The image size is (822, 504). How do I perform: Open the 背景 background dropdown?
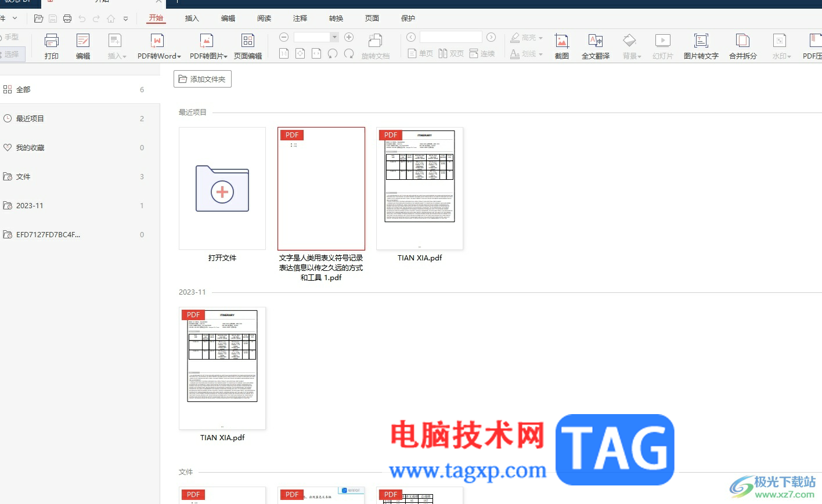[632, 46]
